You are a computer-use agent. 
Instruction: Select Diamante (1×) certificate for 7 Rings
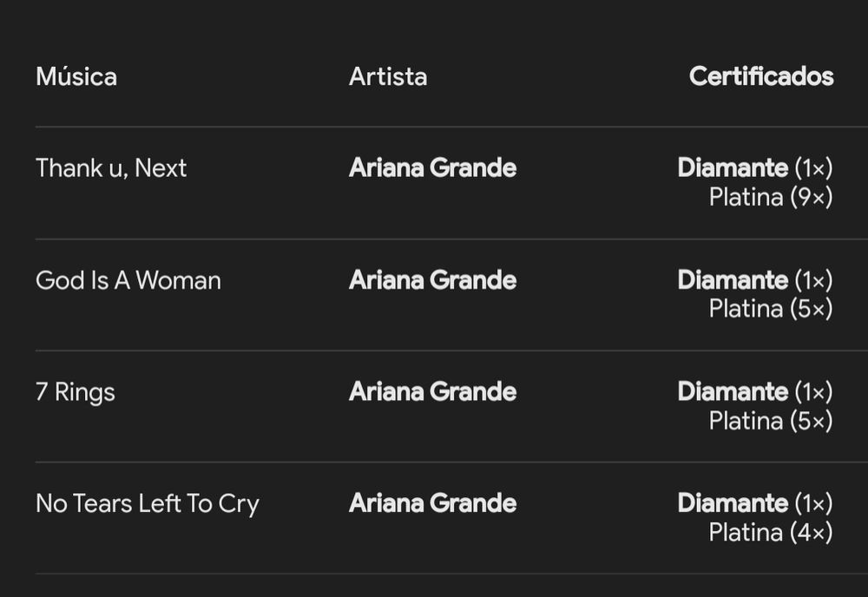(755, 391)
